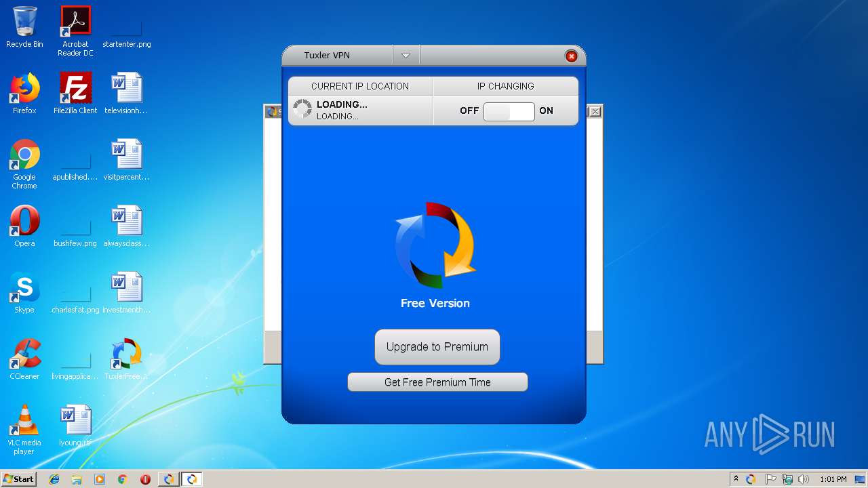The image size is (868, 488).
Task: Click the Tuxler circular arrows logo
Action: point(435,246)
